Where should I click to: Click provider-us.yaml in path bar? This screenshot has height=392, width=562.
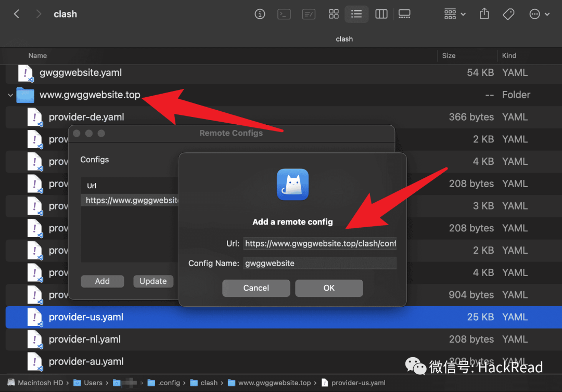click(x=353, y=383)
